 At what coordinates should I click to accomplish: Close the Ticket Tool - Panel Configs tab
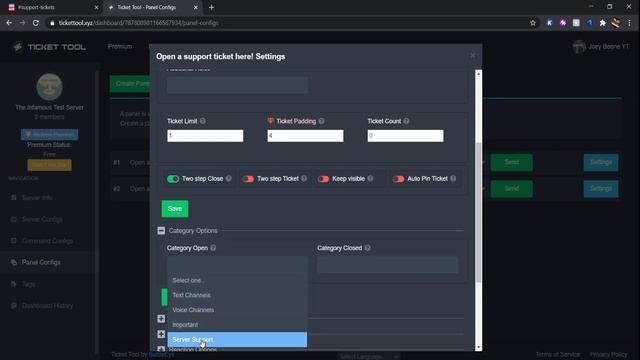(196, 7)
